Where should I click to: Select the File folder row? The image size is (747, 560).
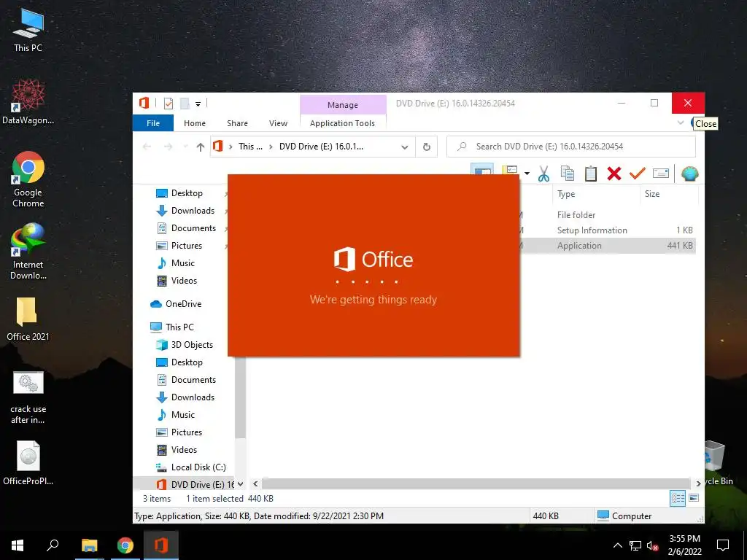[576, 215]
